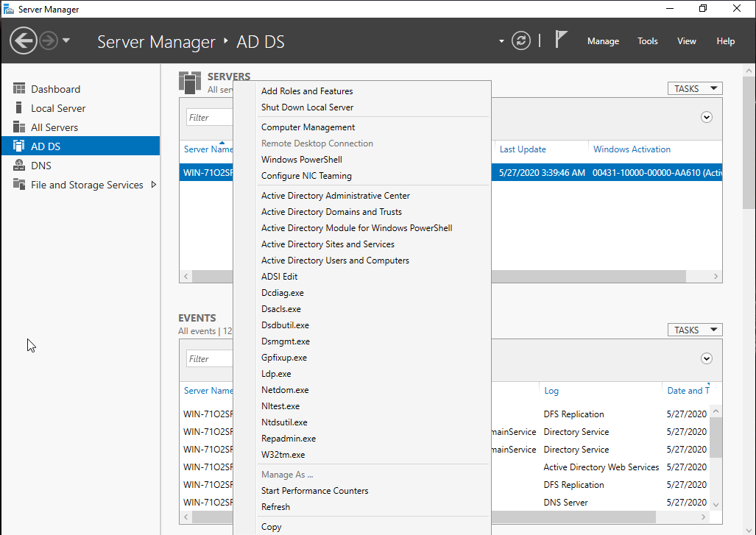Click File and Storage Services icon

(x=19, y=185)
